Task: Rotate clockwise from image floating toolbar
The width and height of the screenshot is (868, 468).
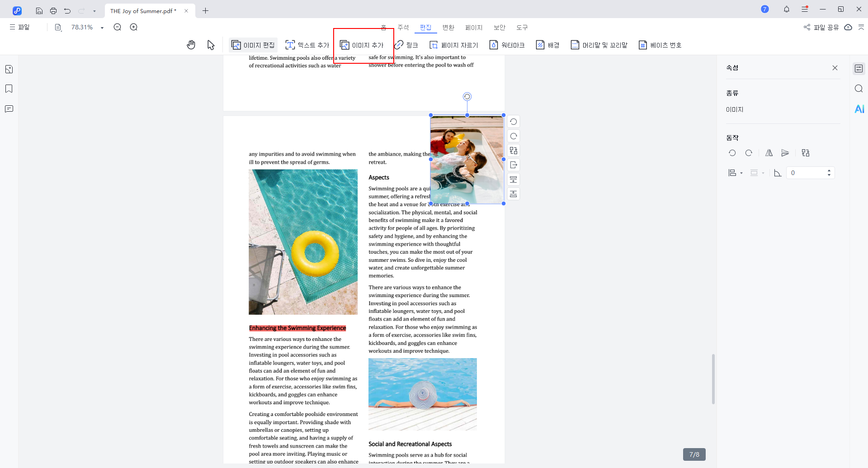Action: pyautogui.click(x=514, y=136)
